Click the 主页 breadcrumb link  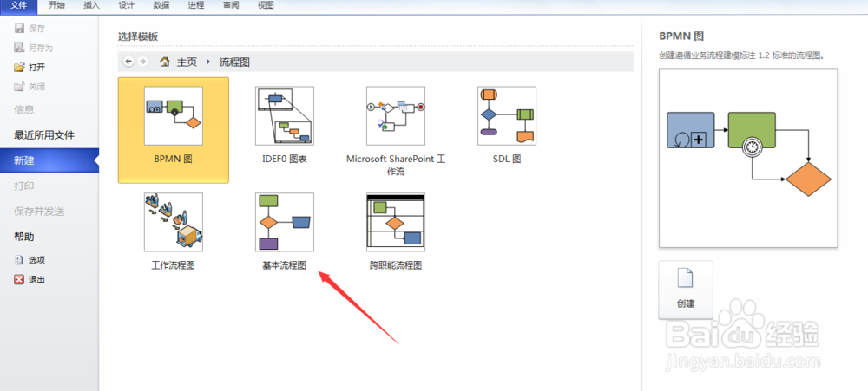click(x=187, y=62)
